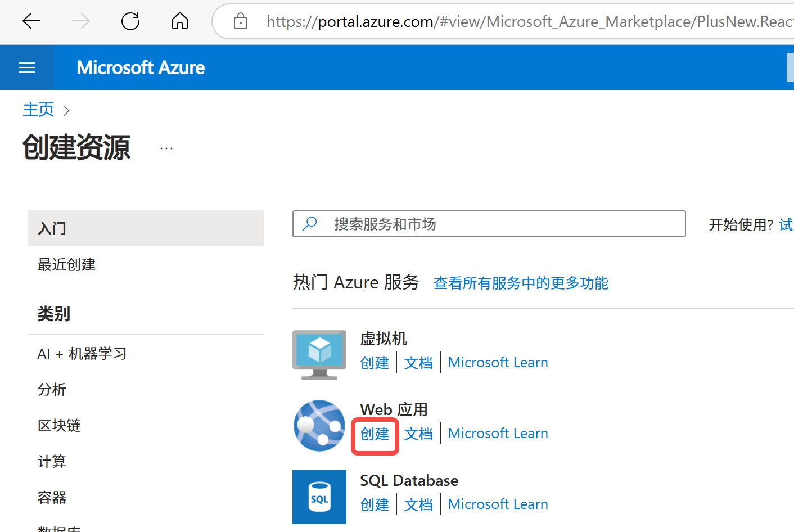The image size is (794, 532).
Task: Click the portal.azure.com address bar URL
Action: [530, 21]
